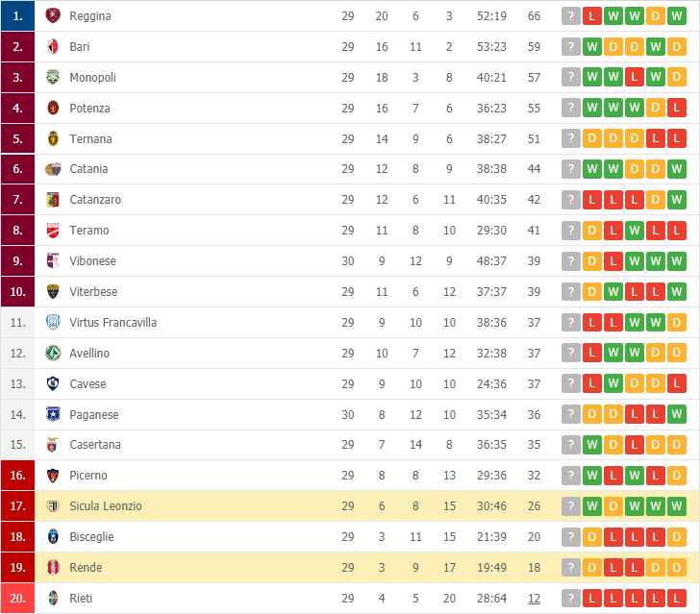
Task: Click Reggina's upcoming match question-mark box
Action: click(570, 16)
